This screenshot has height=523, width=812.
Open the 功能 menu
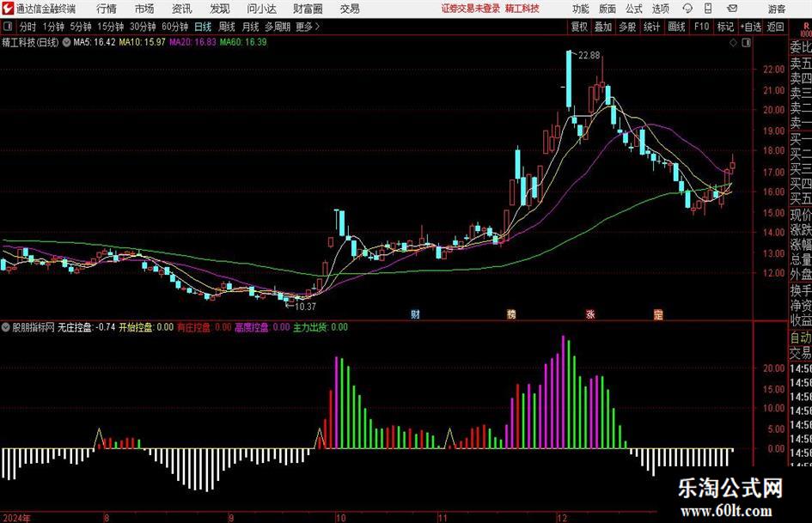[581, 9]
